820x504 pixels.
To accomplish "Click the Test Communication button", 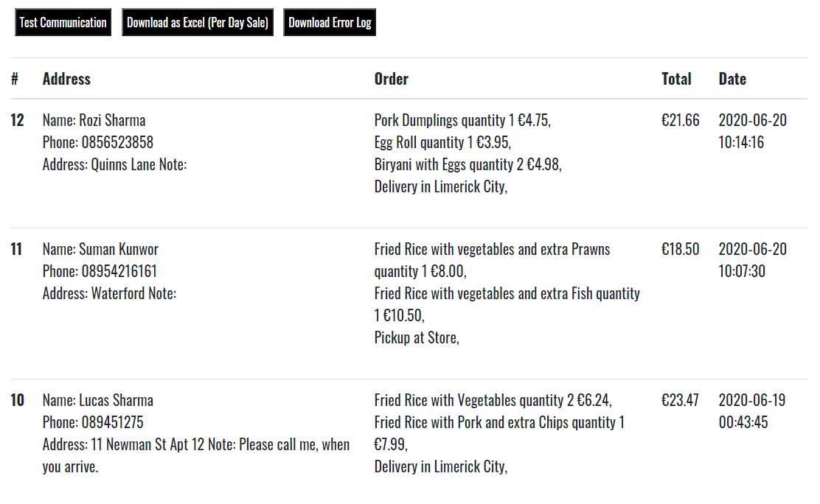I will click(x=63, y=23).
